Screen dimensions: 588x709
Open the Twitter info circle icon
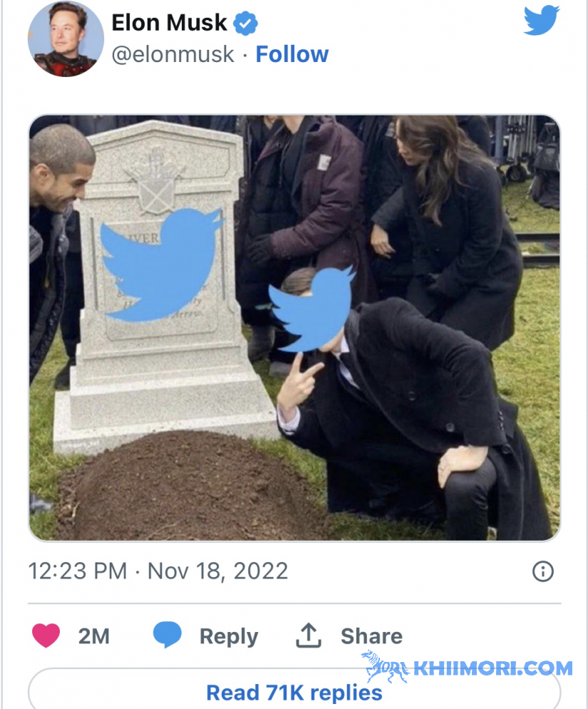[543, 571]
